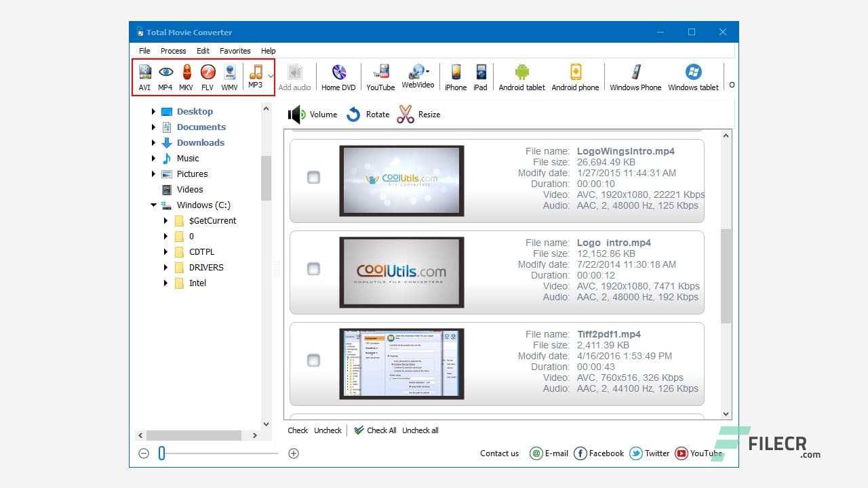
Task: Open the Favorites menu
Action: tap(235, 50)
